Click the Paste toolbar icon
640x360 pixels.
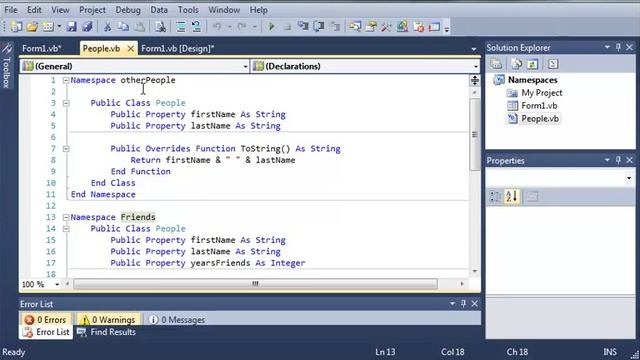pos(139,27)
